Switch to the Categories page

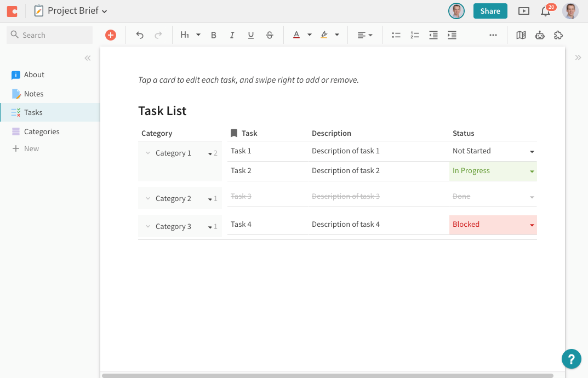click(42, 131)
